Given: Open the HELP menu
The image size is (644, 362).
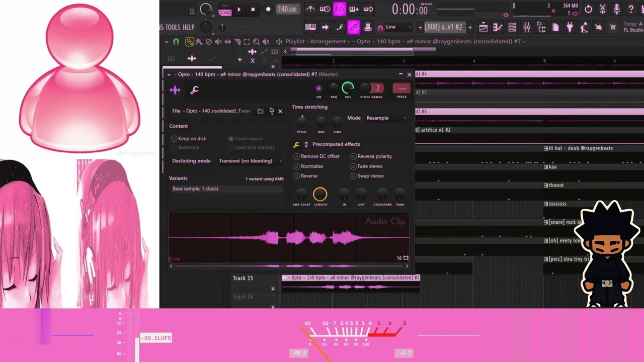Looking at the screenshot, I should click(189, 27).
